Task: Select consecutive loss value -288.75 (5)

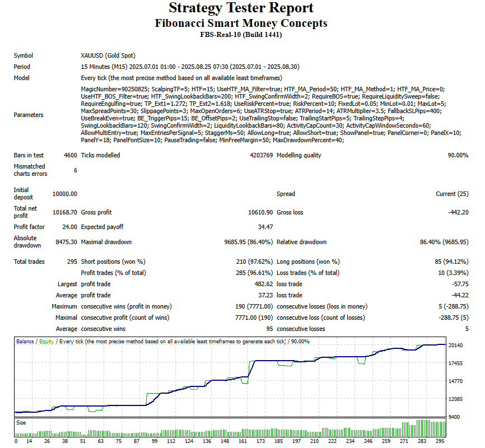Action: (454, 318)
